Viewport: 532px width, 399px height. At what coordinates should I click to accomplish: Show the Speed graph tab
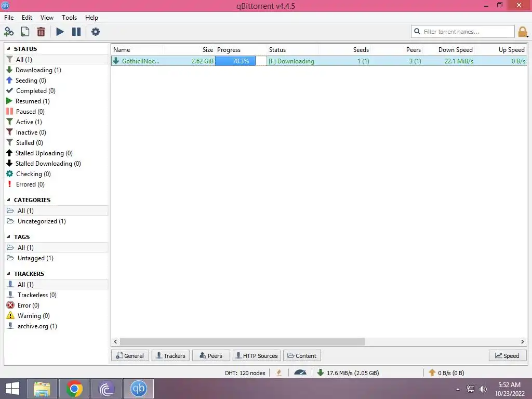(507, 355)
